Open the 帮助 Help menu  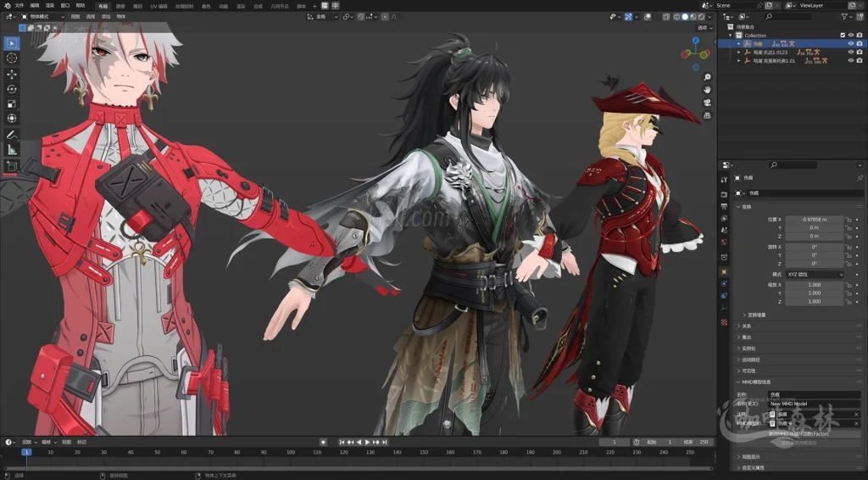tap(81, 6)
